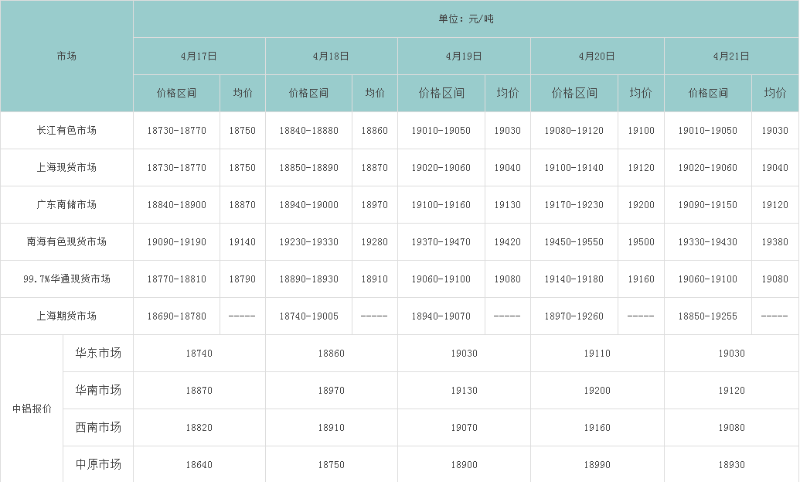This screenshot has height=482, width=800.
Task: Select the 单位: 元/吨 unit header
Action: 465,19
